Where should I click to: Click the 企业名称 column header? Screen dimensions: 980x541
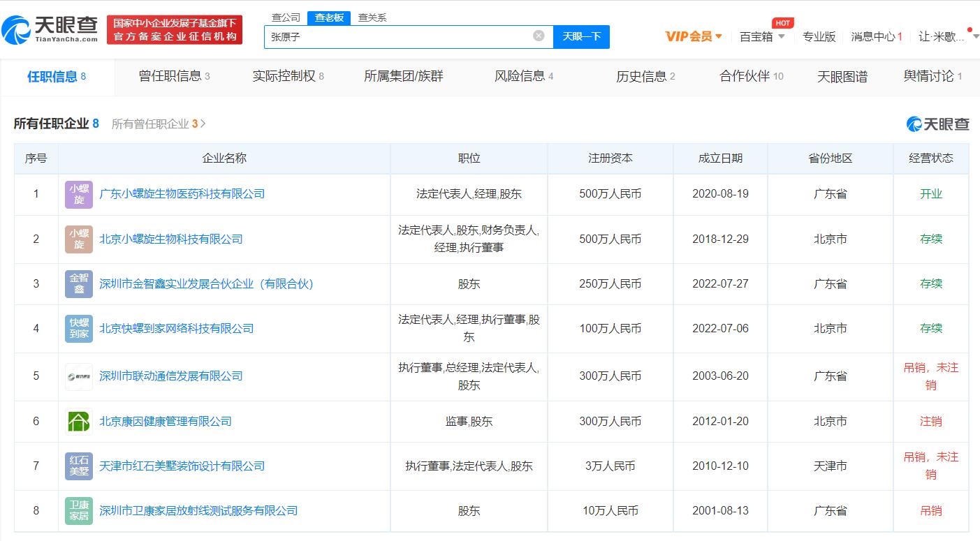224,158
